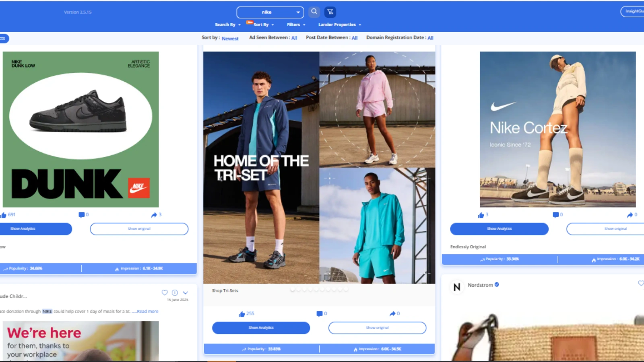Show original for Tri-Set ad
Viewport: 644px width, 362px height.
click(x=377, y=328)
